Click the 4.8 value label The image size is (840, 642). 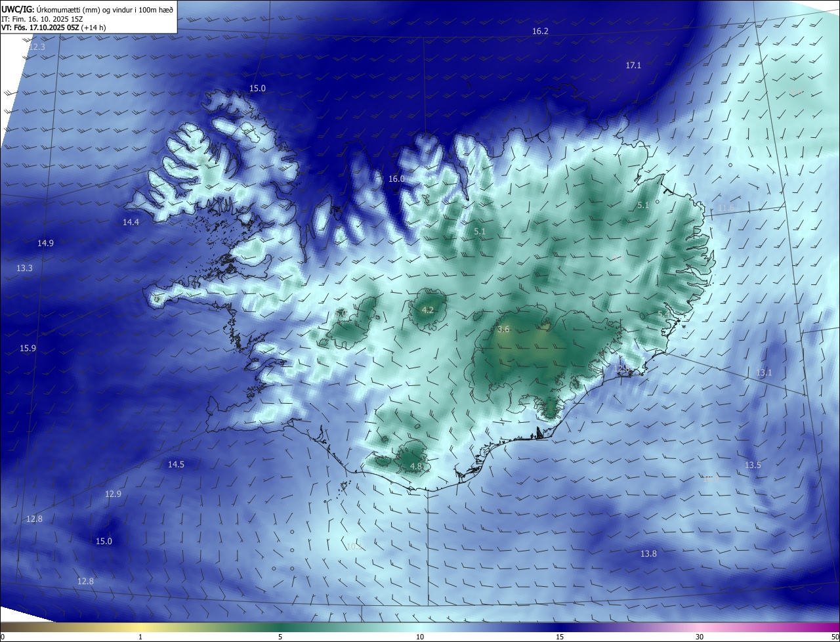pyautogui.click(x=415, y=467)
